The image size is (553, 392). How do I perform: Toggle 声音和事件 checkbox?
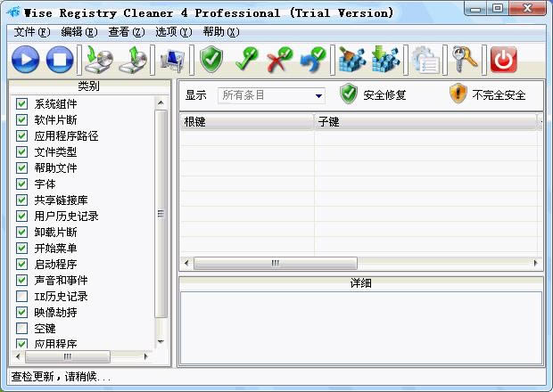point(22,280)
